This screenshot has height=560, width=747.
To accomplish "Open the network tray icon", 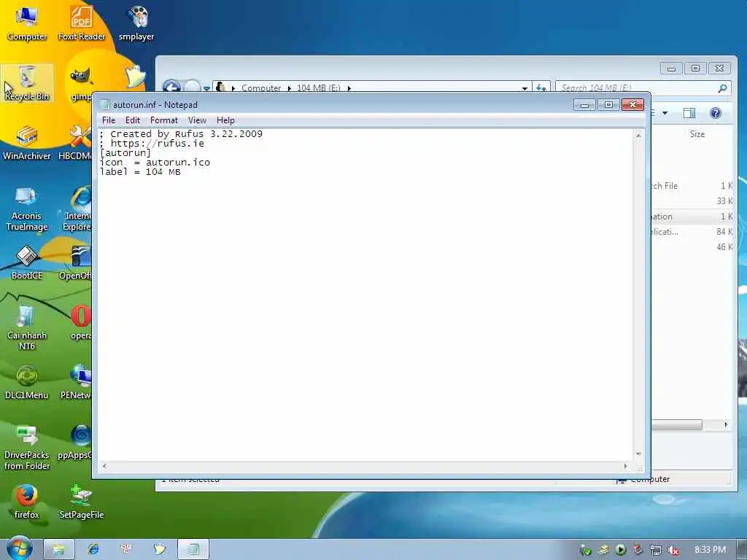I will click(x=656, y=550).
